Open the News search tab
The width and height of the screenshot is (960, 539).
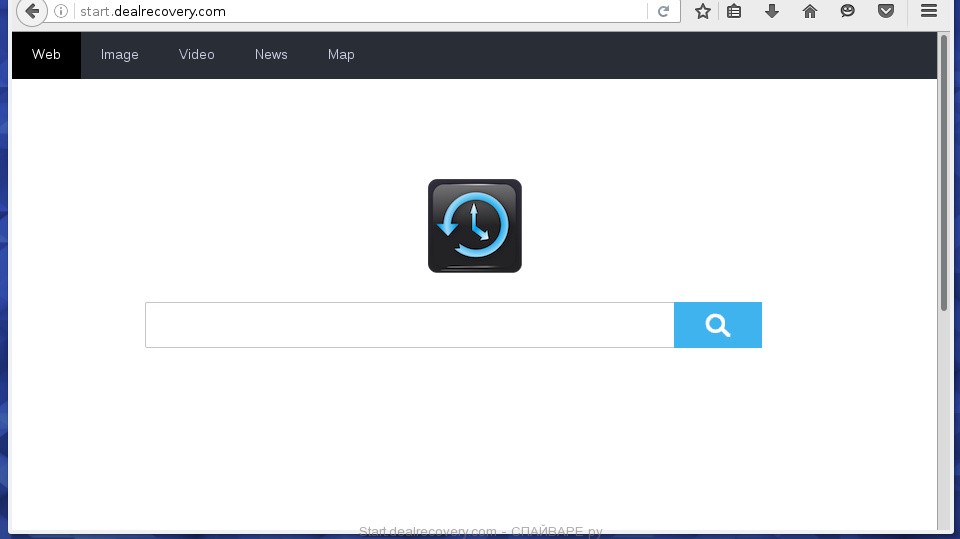pyautogui.click(x=270, y=55)
